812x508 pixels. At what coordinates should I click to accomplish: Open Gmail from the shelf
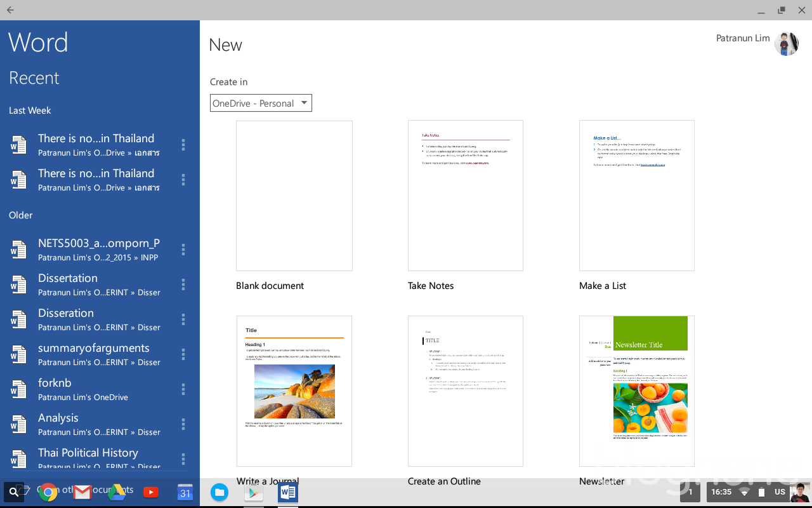pyautogui.click(x=82, y=492)
